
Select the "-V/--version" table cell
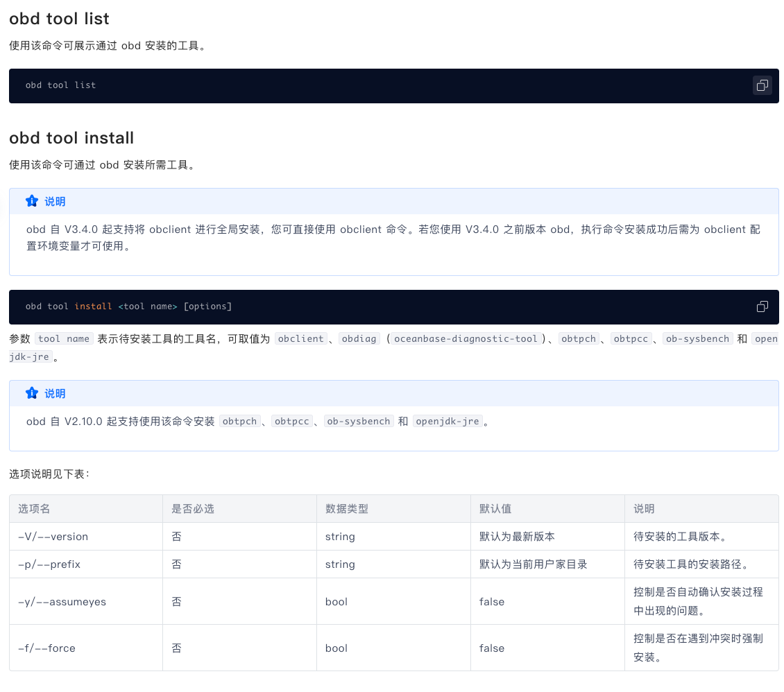[x=53, y=537]
